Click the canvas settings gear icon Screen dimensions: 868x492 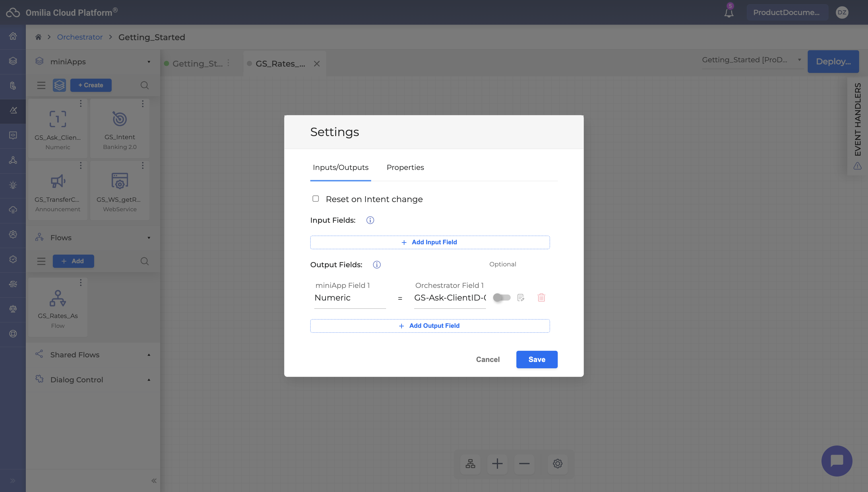point(557,464)
